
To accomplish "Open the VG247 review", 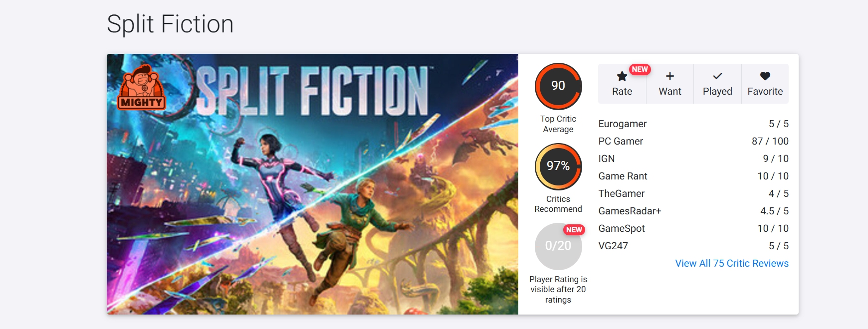I will (x=613, y=246).
